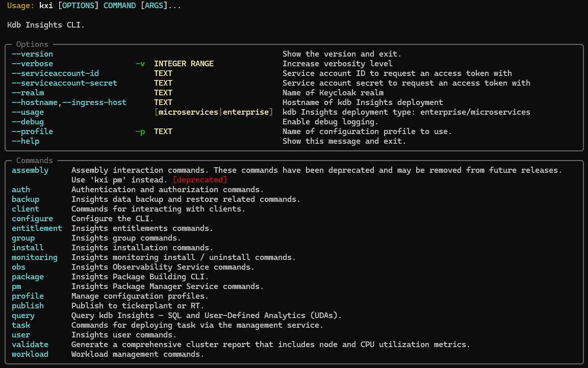The height and width of the screenshot is (368, 588).
Task: Click the entitlement command name
Action: click(37, 228)
